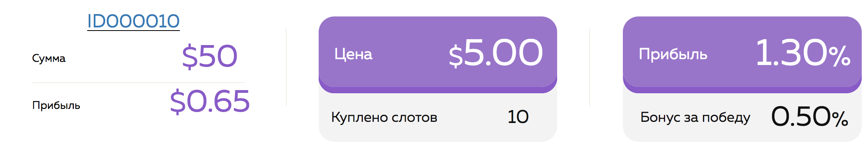Screen dimensions: 868x152
Task: Select the 1.30% profit value
Action: (803, 52)
